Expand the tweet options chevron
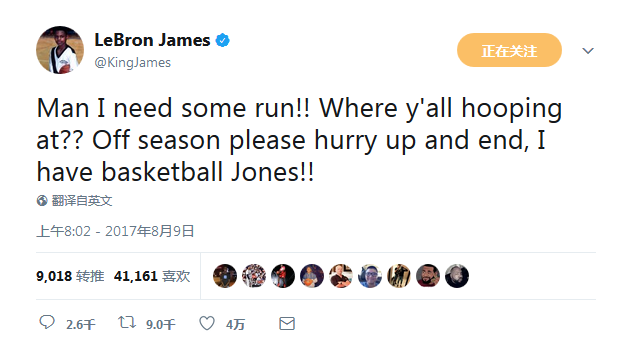627x361 pixels. click(587, 51)
